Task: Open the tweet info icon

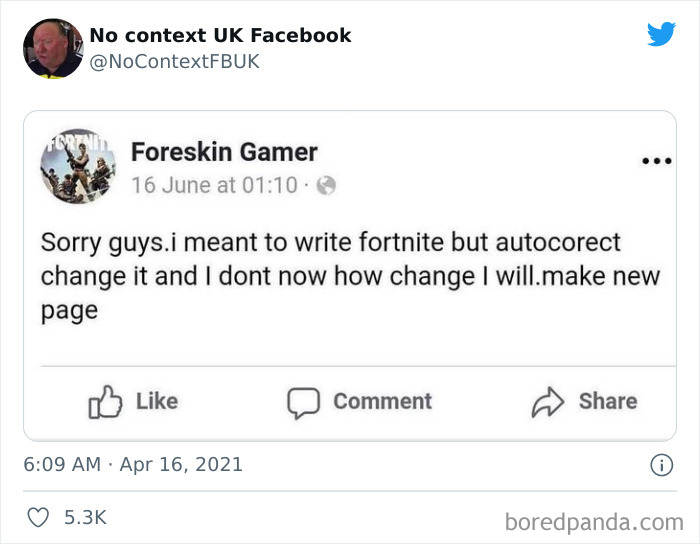Action: pyautogui.click(x=660, y=465)
